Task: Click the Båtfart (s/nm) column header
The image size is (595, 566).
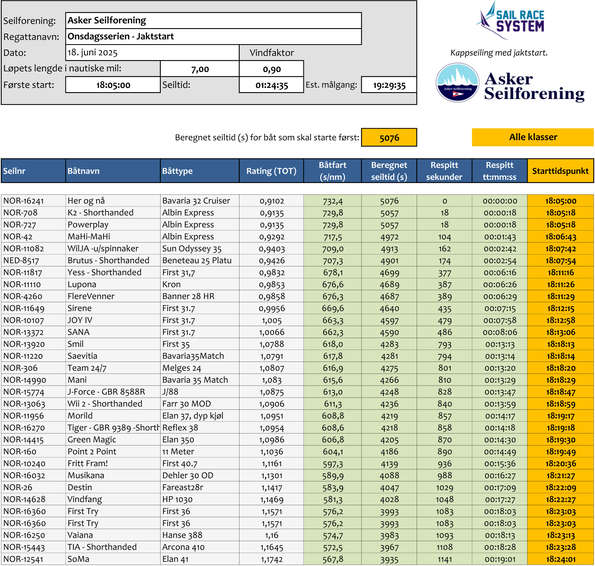Action: click(x=332, y=171)
